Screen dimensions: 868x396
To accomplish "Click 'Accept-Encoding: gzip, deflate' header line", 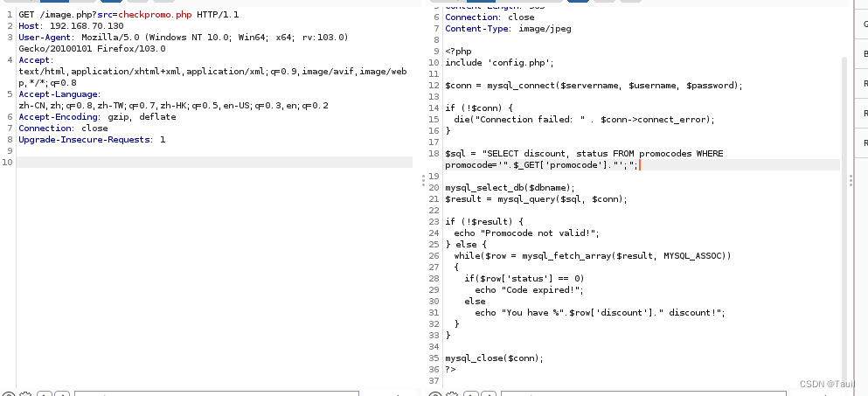I will click(97, 117).
